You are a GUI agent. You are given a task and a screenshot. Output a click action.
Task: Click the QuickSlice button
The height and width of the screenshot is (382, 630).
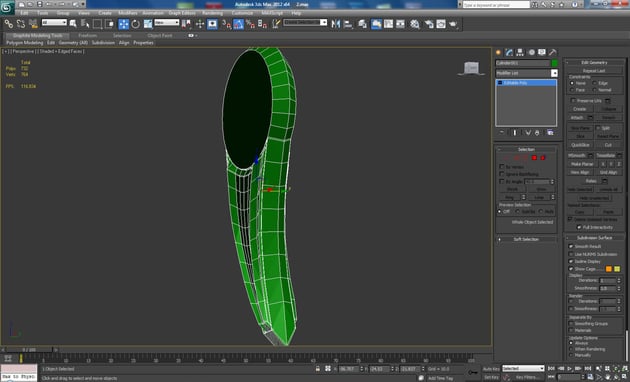point(580,145)
